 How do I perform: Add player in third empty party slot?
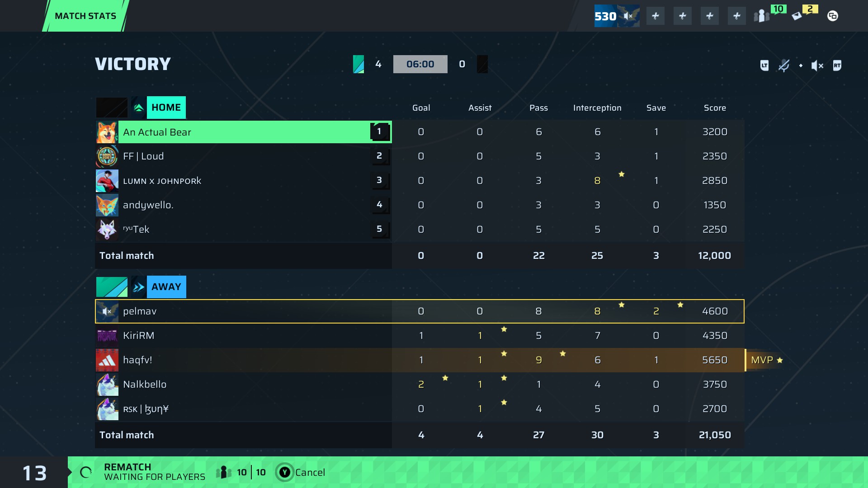coord(710,16)
